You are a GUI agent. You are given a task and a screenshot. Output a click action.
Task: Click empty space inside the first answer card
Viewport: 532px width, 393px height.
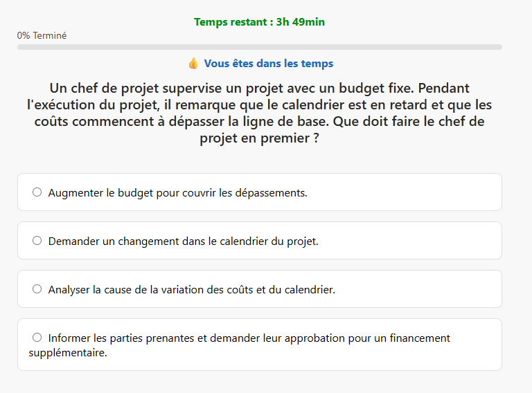pos(416,192)
